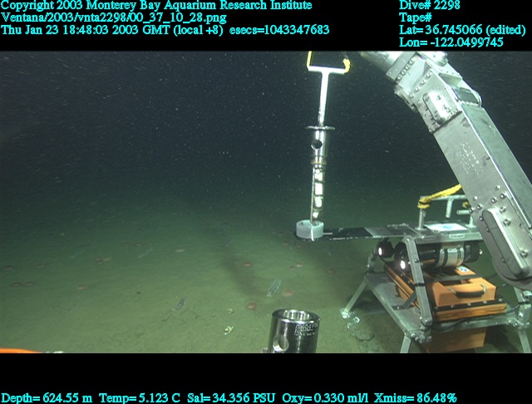Click the yellow rope on the frame
This screenshot has height=404, width=532.
click(440, 195)
